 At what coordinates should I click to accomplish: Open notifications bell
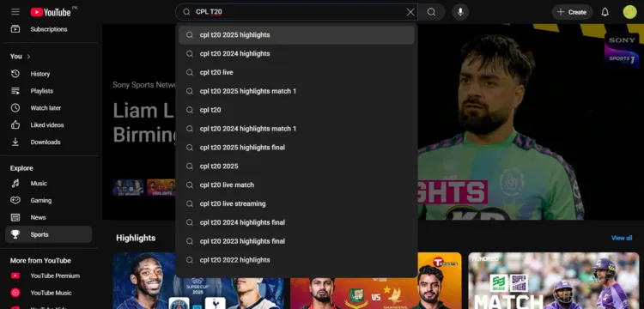click(x=605, y=12)
